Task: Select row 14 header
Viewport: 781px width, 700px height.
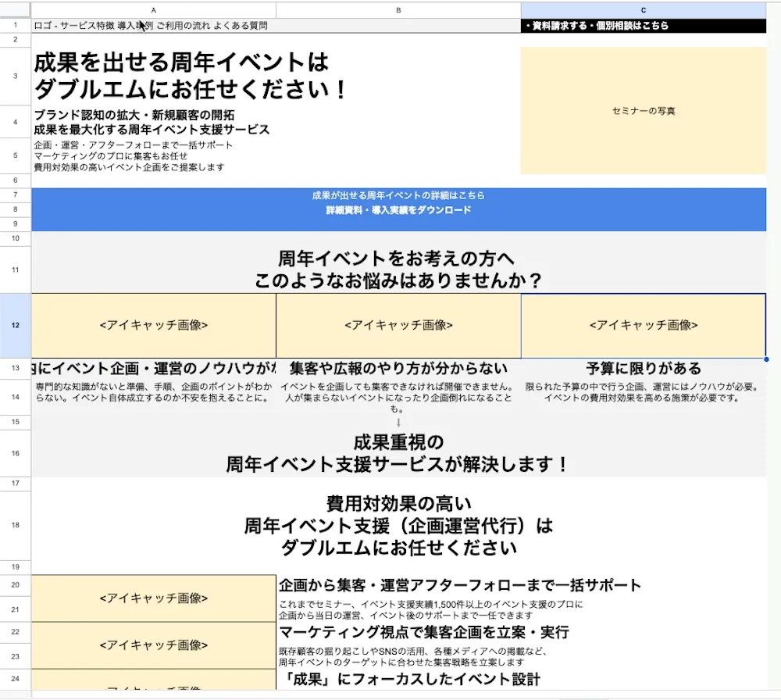Action: coord(16,397)
